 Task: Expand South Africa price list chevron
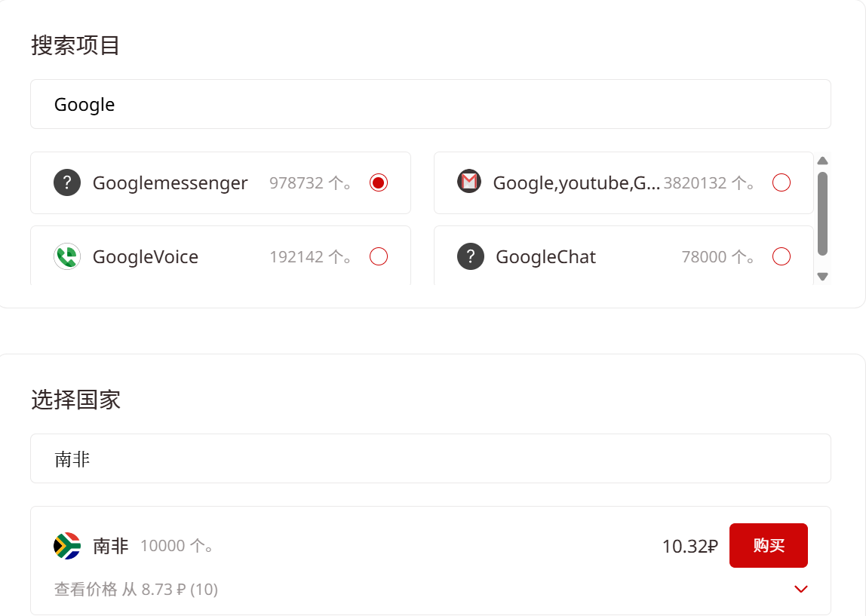tap(801, 590)
